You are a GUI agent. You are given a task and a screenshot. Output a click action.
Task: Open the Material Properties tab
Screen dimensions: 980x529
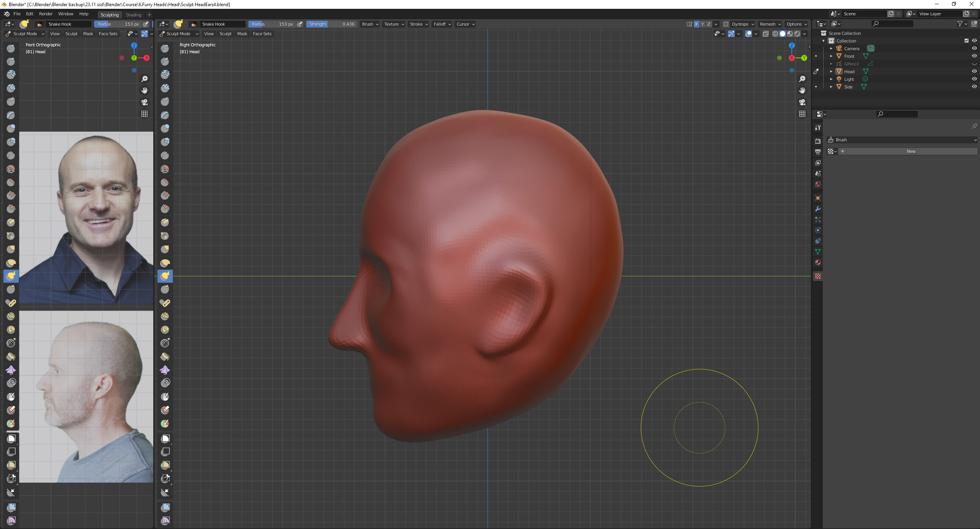pyautogui.click(x=818, y=263)
